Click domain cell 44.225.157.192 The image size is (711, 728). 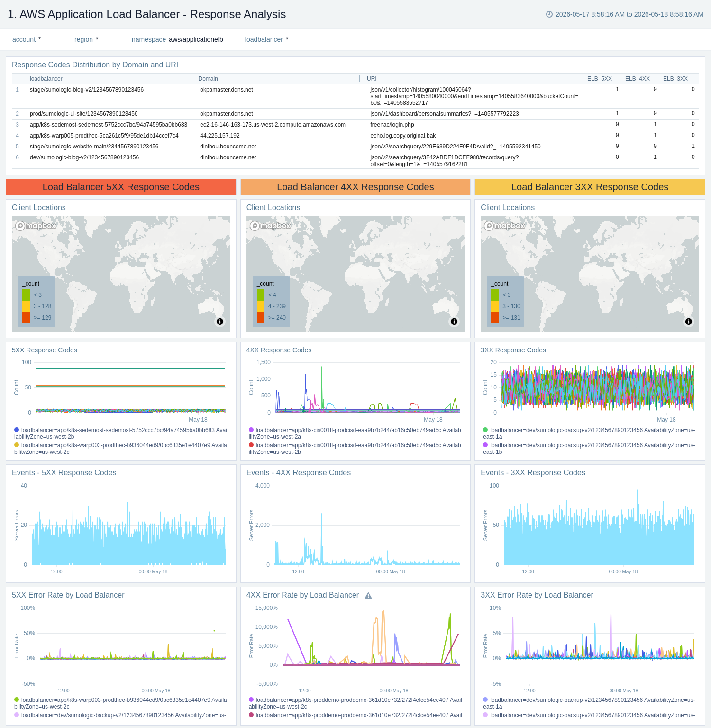(220, 136)
